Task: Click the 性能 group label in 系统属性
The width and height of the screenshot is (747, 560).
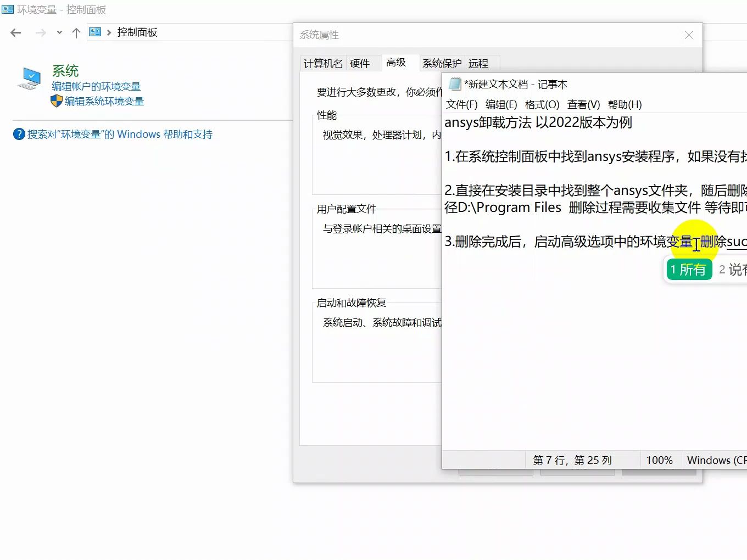Action: pos(327,115)
